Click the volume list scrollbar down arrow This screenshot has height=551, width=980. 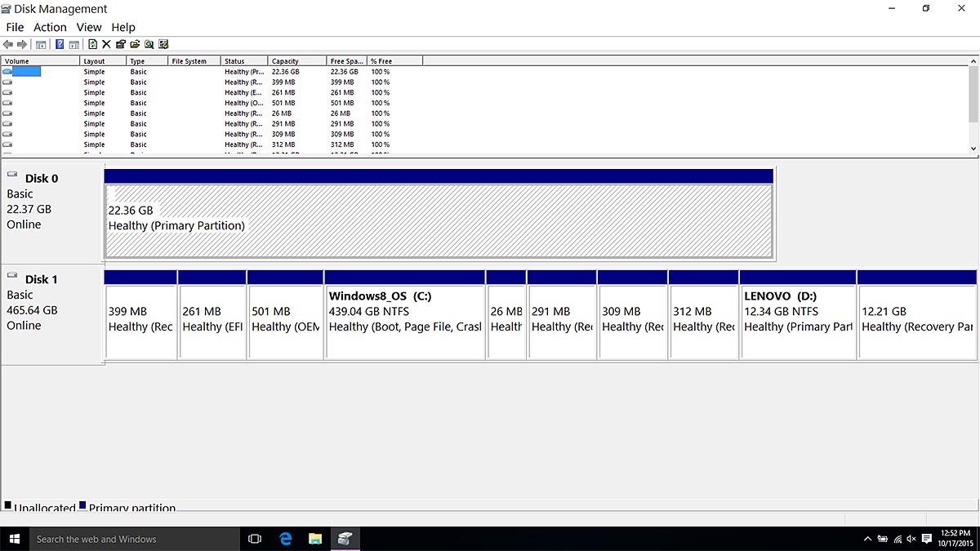[x=973, y=149]
